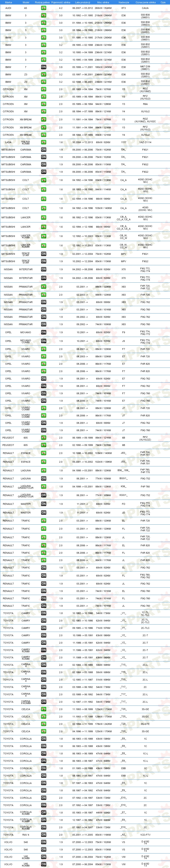Click the petrol icon in the Renault ESPACE 102kW row
The width and height of the screenshot is (170, 868).
tap(43, 462)
